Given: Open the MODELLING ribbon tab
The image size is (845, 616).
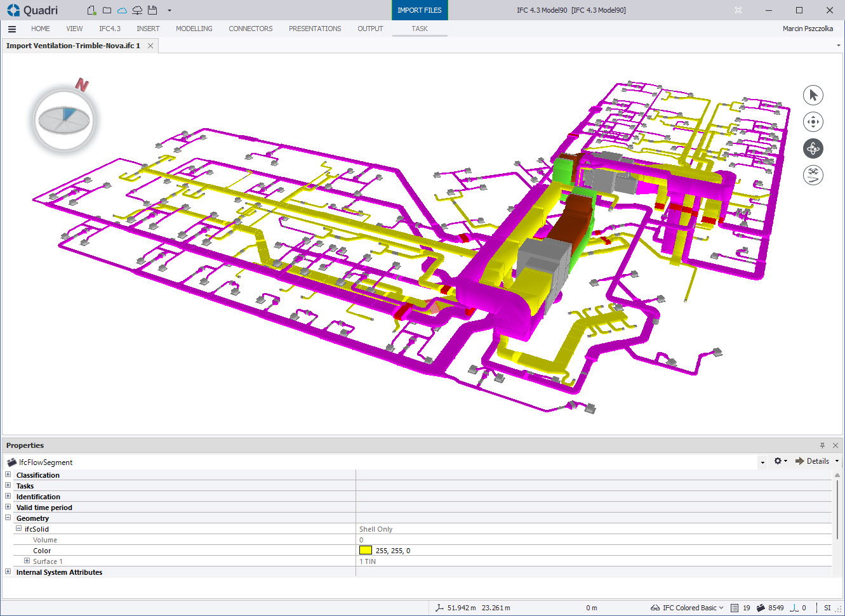Looking at the screenshot, I should 194,29.
